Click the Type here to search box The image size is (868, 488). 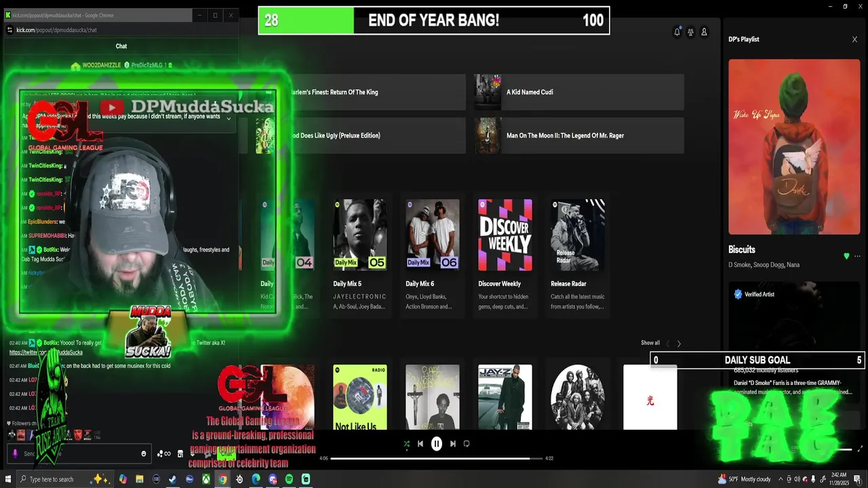64,479
